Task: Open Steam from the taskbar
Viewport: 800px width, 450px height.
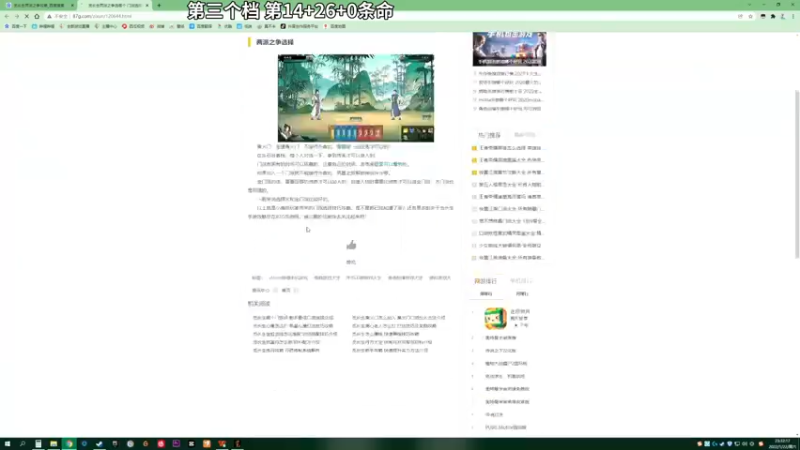Action: [x=99, y=444]
